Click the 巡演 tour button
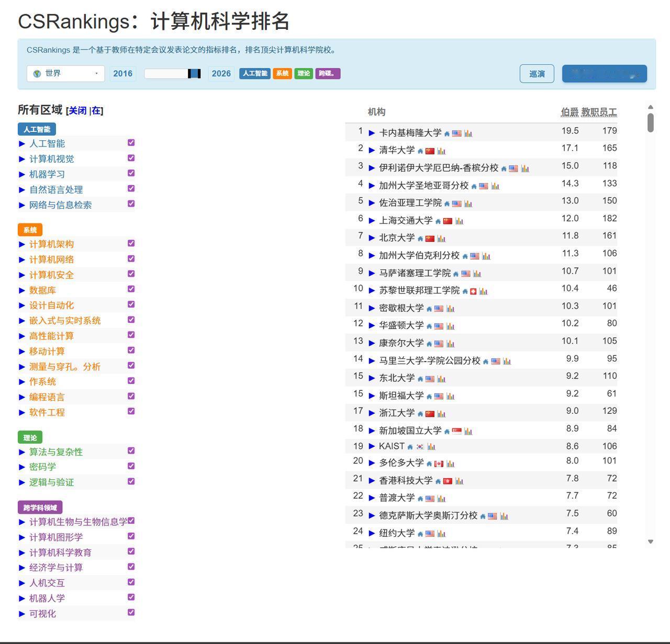This screenshot has height=644, width=670. click(x=537, y=74)
